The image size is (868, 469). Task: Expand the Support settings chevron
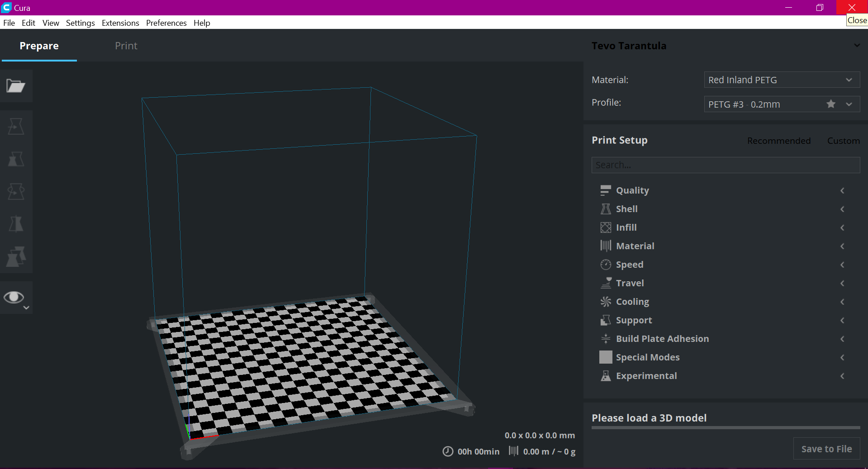coord(842,320)
